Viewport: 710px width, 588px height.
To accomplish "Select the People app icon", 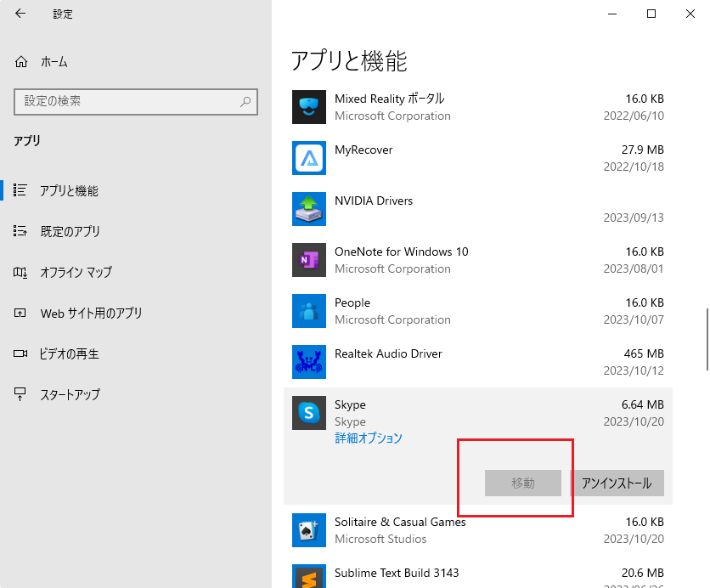I will [308, 311].
